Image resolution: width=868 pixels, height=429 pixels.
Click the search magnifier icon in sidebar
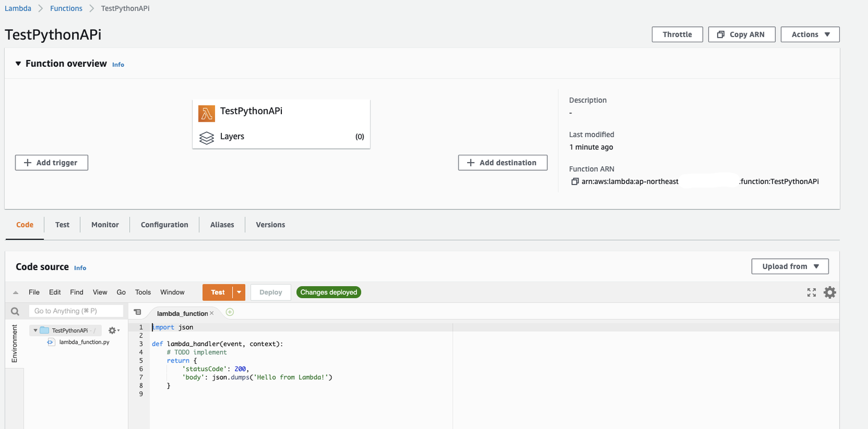click(15, 311)
